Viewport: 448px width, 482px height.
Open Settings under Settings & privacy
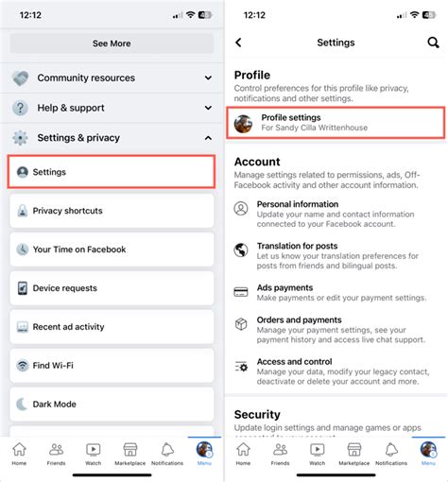click(x=112, y=172)
